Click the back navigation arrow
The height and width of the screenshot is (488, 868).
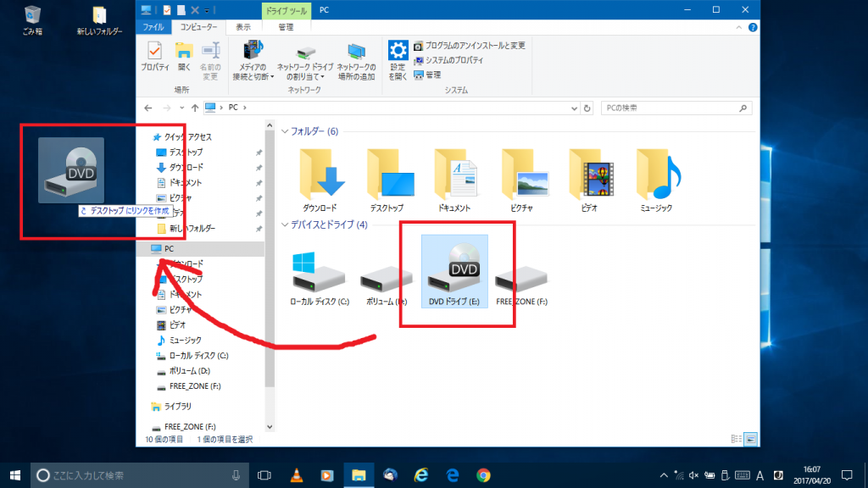click(147, 108)
